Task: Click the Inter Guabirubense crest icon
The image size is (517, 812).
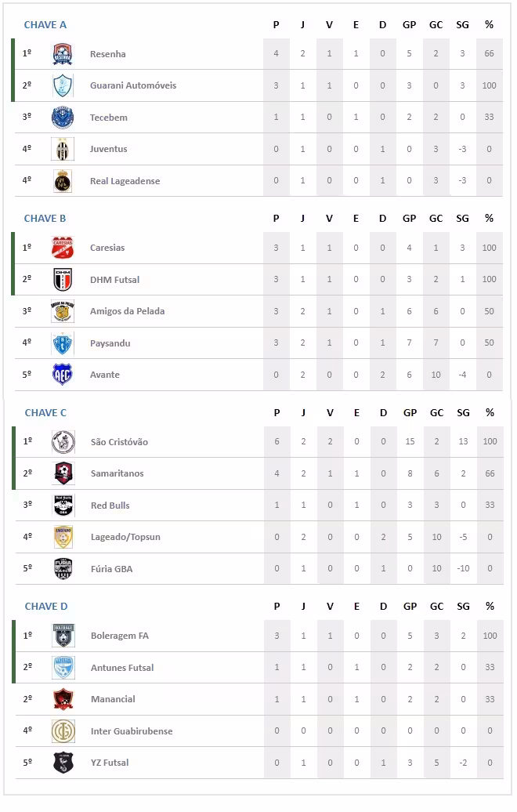Action: click(63, 731)
